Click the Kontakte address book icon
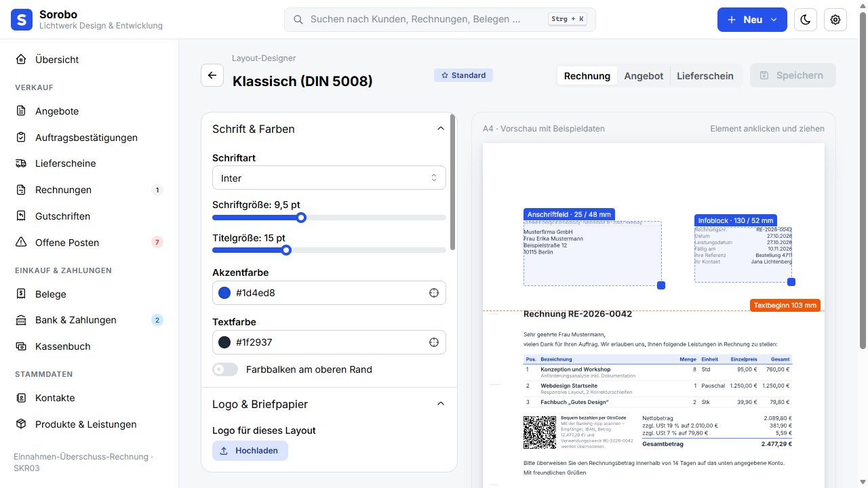The height and width of the screenshot is (488, 868). pos(22,398)
